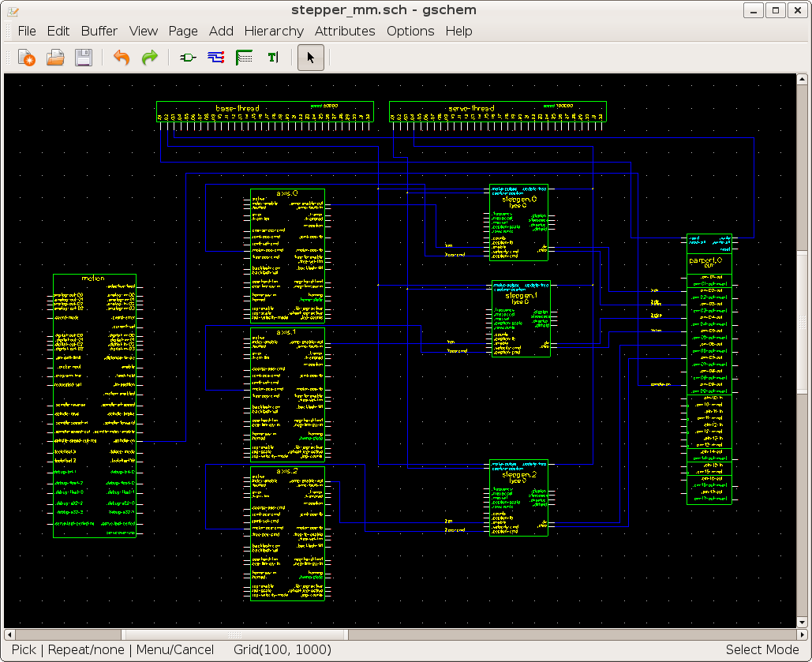The image size is (812, 662).
Task: Redo with the green arrow icon
Action: coord(149,58)
